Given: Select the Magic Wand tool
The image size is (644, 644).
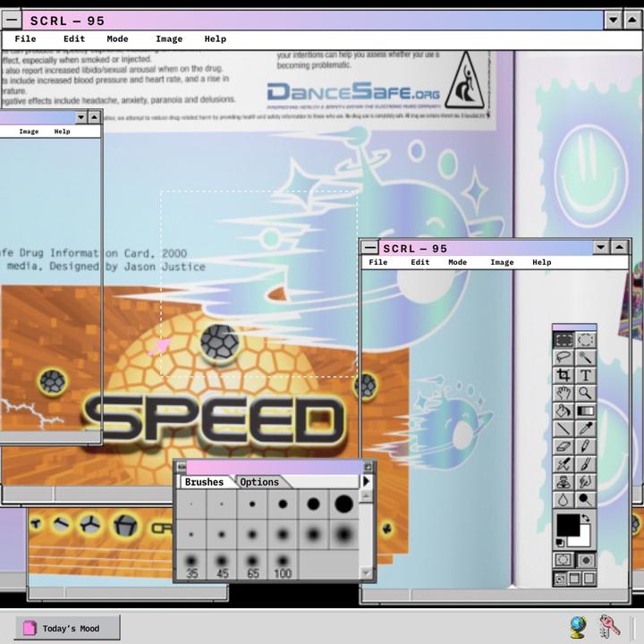Looking at the screenshot, I should pyautogui.click(x=585, y=357).
